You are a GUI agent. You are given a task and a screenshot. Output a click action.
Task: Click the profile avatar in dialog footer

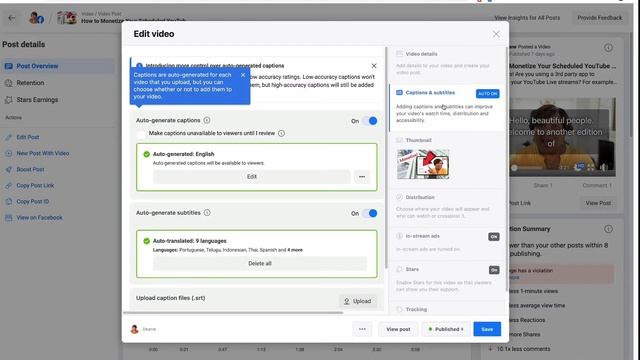pos(134,329)
